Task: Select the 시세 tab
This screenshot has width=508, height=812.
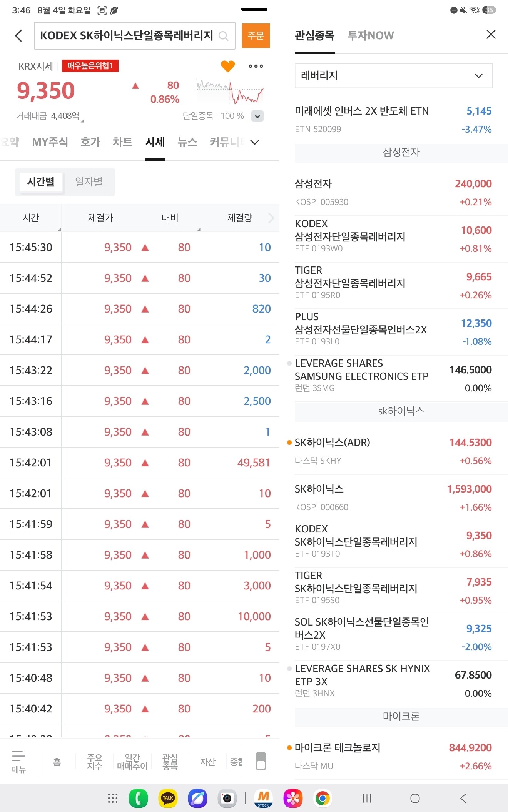Action: coord(155,142)
